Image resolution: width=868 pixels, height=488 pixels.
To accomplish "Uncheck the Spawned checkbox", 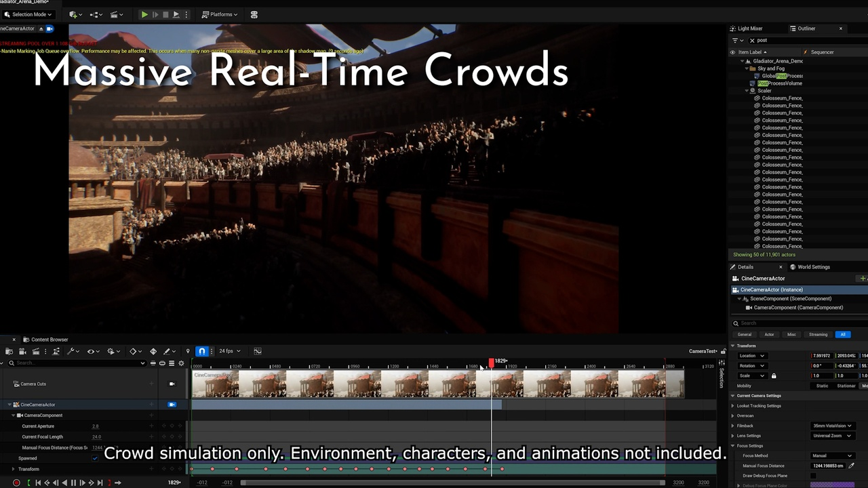I will coord(95,458).
